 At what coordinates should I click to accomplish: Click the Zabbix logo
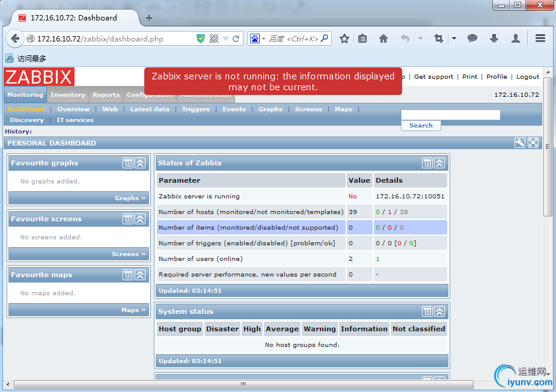click(x=39, y=76)
